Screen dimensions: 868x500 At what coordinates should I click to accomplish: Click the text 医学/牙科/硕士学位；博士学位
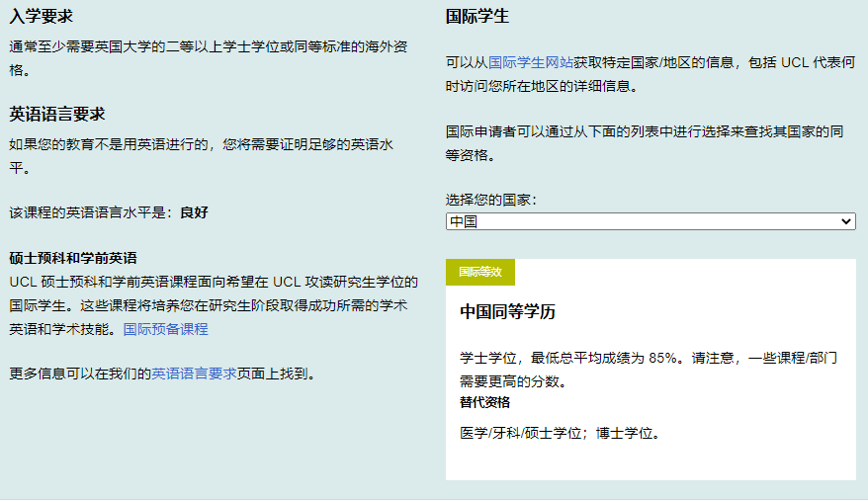pos(561,433)
